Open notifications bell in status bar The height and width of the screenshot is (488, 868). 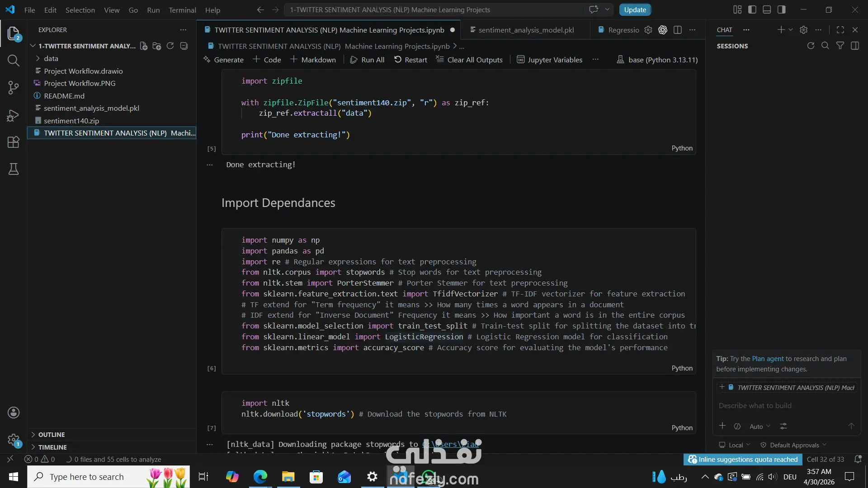[x=858, y=459]
